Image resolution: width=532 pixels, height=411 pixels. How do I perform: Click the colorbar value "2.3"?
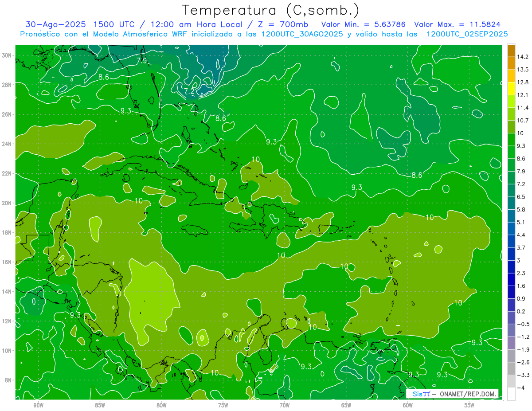click(x=521, y=273)
